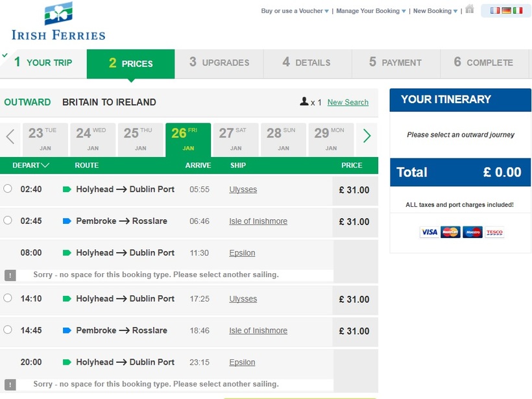Choose date 25 Thu Jan
The image size is (532, 399).
pyautogui.click(x=141, y=139)
